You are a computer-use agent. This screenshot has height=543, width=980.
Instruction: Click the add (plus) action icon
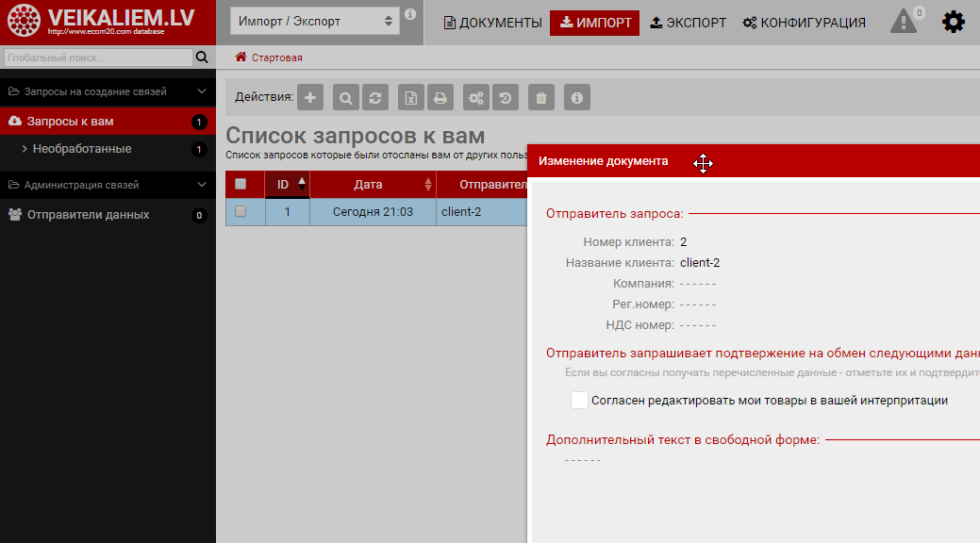[310, 97]
